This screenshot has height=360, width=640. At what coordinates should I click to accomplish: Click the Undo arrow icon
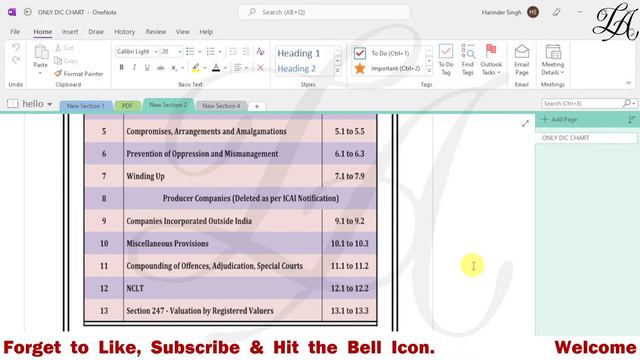click(16, 47)
